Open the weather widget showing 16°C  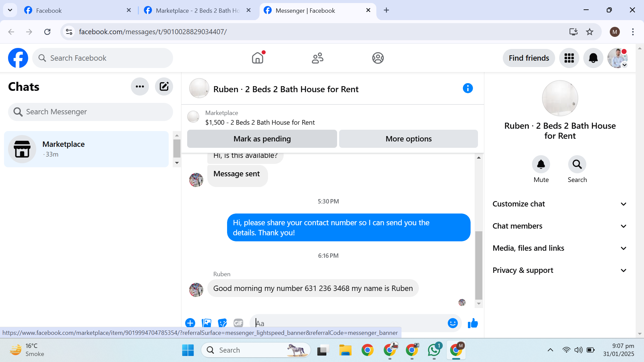27,350
